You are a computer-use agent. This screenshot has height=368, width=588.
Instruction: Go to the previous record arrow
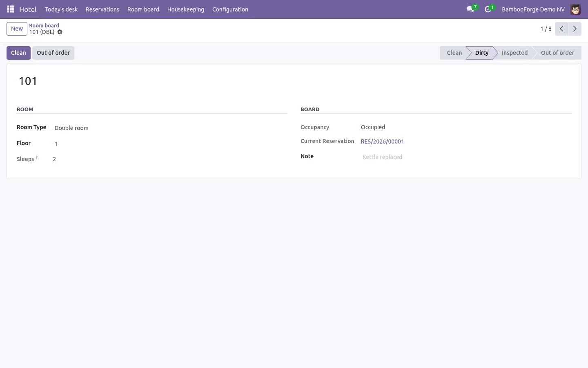click(561, 29)
